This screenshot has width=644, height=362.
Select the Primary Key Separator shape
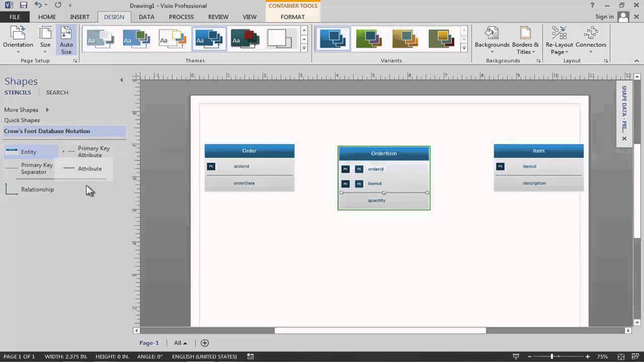coord(30,168)
